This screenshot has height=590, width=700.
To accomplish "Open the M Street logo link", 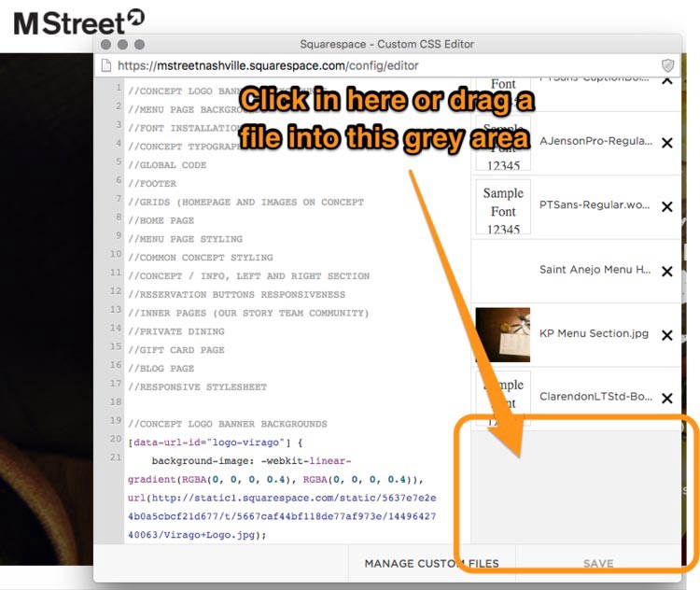I will pyautogui.click(x=78, y=22).
